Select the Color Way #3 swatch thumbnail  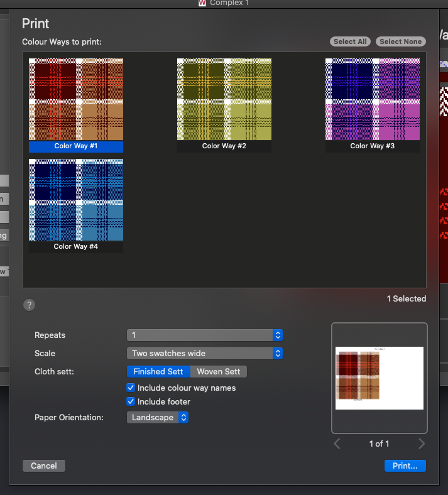(373, 99)
